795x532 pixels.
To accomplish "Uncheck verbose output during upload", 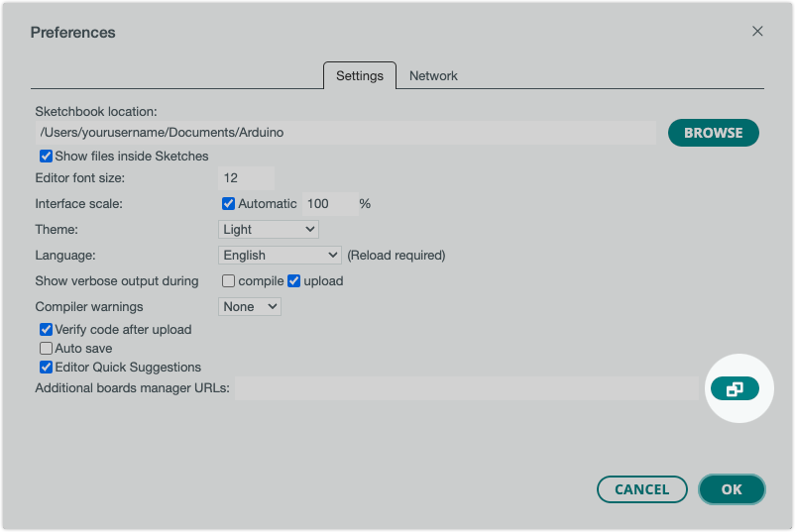I will [x=293, y=281].
